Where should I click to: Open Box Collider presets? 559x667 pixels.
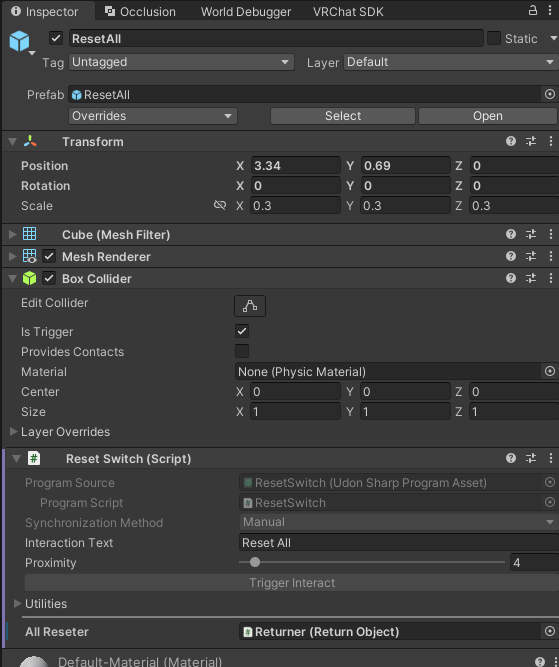coord(531,278)
